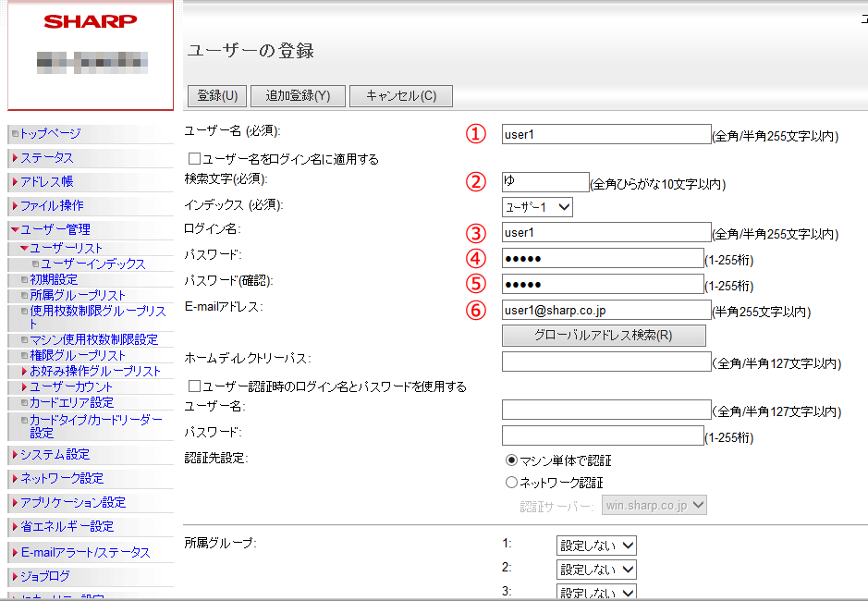868x601 pixels.
Task: Click the E-mailアドレス input field
Action: (x=605, y=311)
